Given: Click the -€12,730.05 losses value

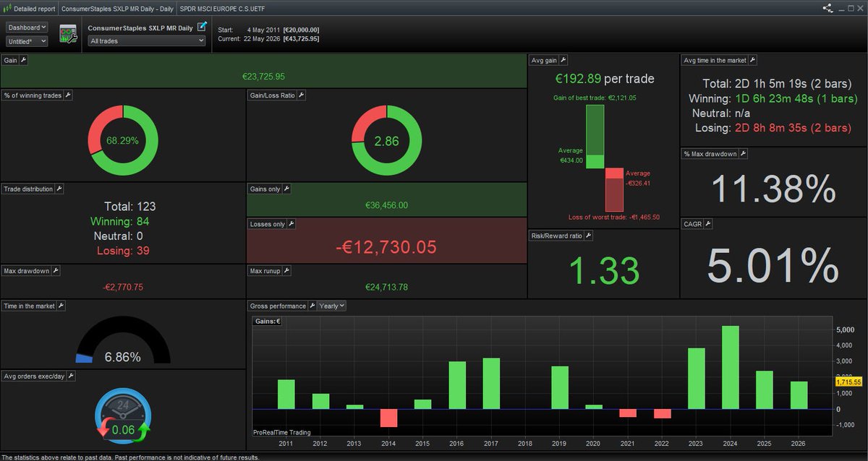Looking at the screenshot, I should click(x=386, y=247).
